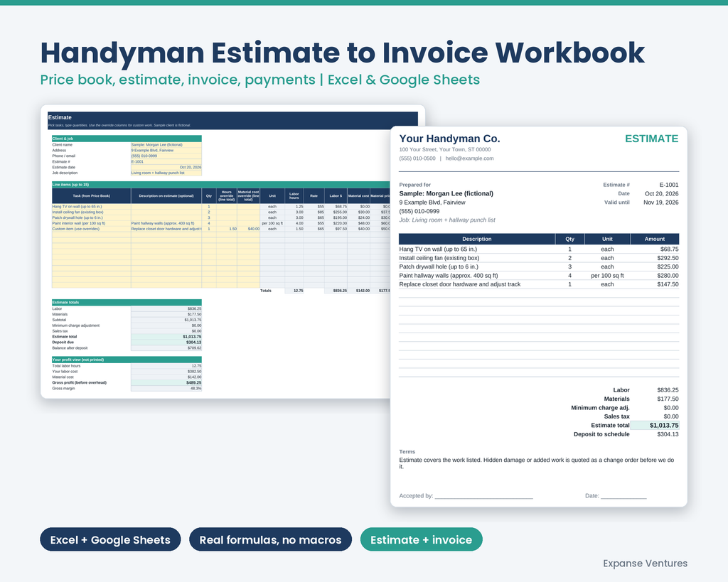
Task: Click the "$147.50" amount for closet door
Action: point(668,284)
